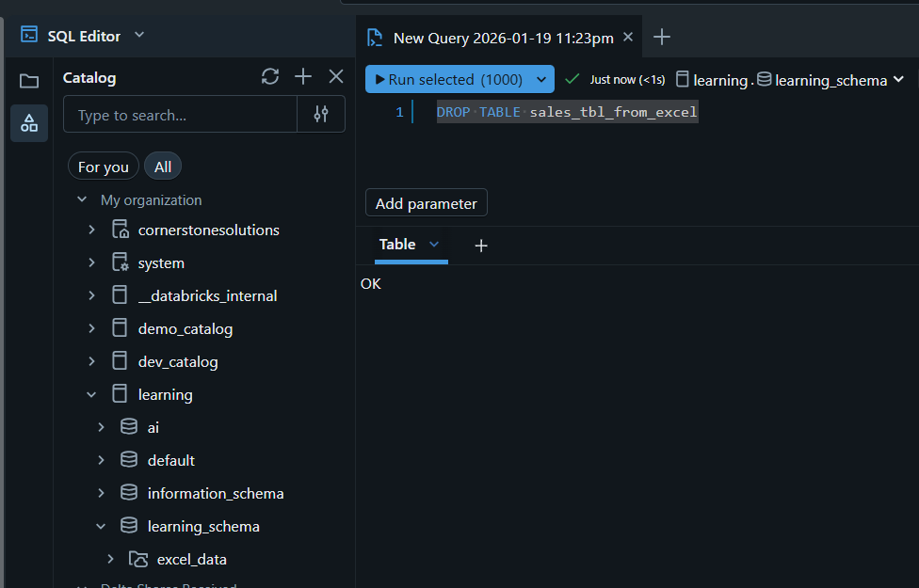Image resolution: width=919 pixels, height=588 pixels.
Task: Select the Table results tab
Action: coord(397,245)
